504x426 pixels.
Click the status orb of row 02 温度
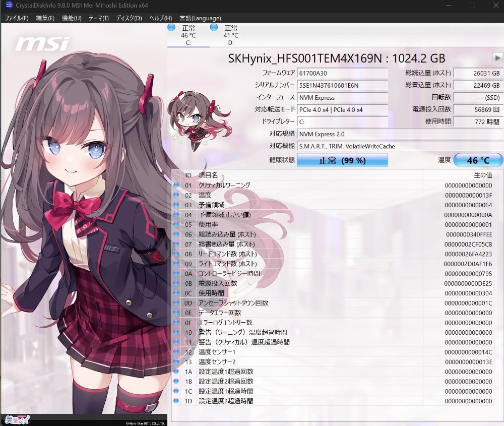(x=176, y=195)
